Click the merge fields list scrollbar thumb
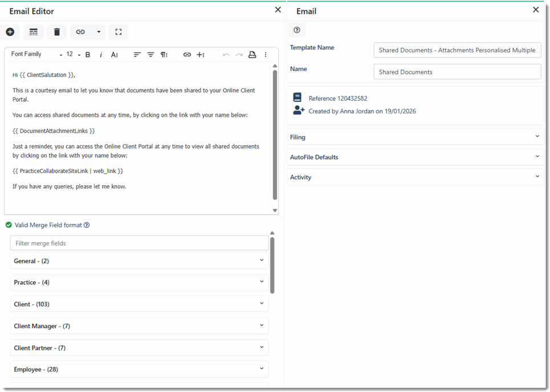The image size is (550, 392). coord(272,266)
